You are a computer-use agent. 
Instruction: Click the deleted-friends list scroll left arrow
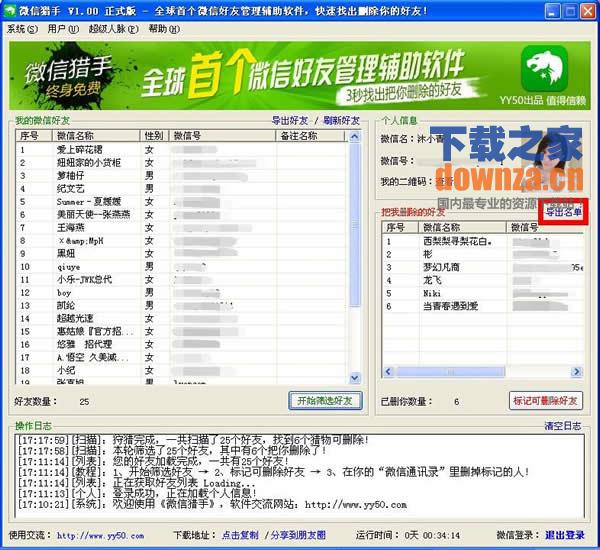(x=388, y=371)
